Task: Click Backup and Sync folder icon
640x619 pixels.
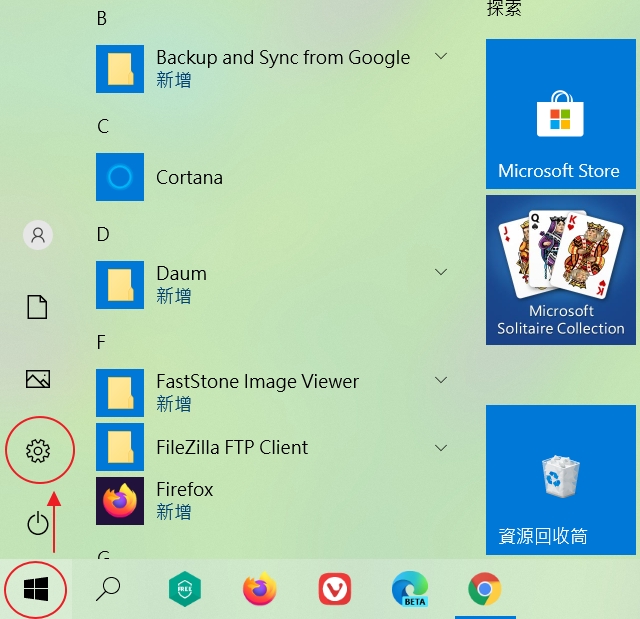Action: pos(120,69)
